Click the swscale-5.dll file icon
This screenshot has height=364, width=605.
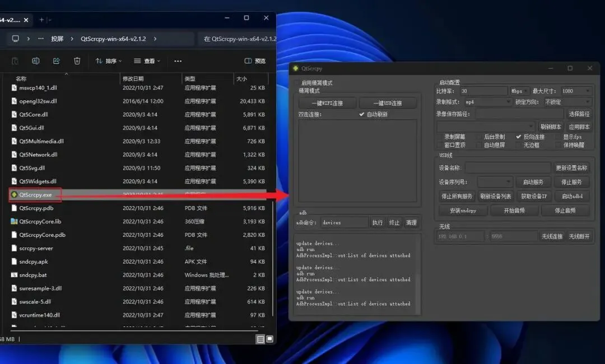(14, 301)
